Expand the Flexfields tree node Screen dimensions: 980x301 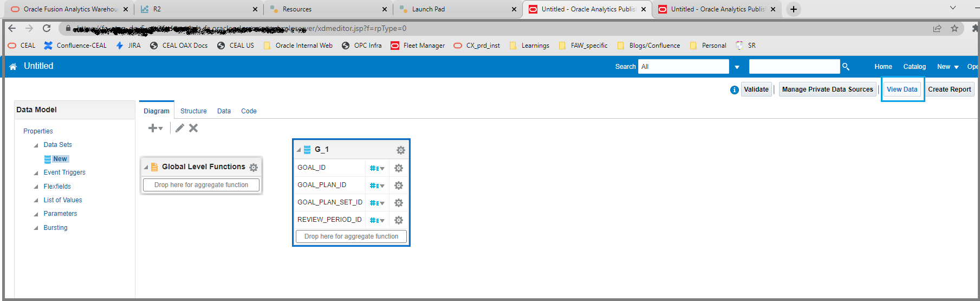point(36,187)
